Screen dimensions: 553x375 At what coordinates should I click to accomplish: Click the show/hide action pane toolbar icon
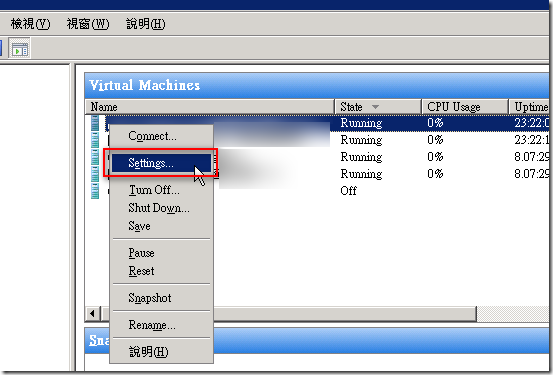tap(19, 49)
